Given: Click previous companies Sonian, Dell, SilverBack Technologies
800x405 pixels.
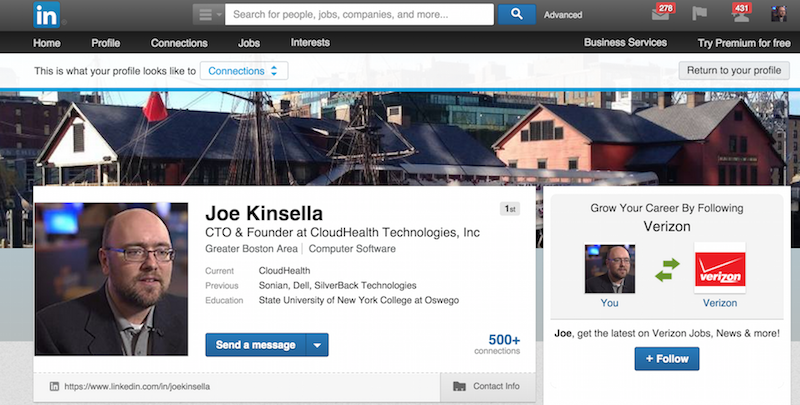Looking at the screenshot, I should (337, 285).
